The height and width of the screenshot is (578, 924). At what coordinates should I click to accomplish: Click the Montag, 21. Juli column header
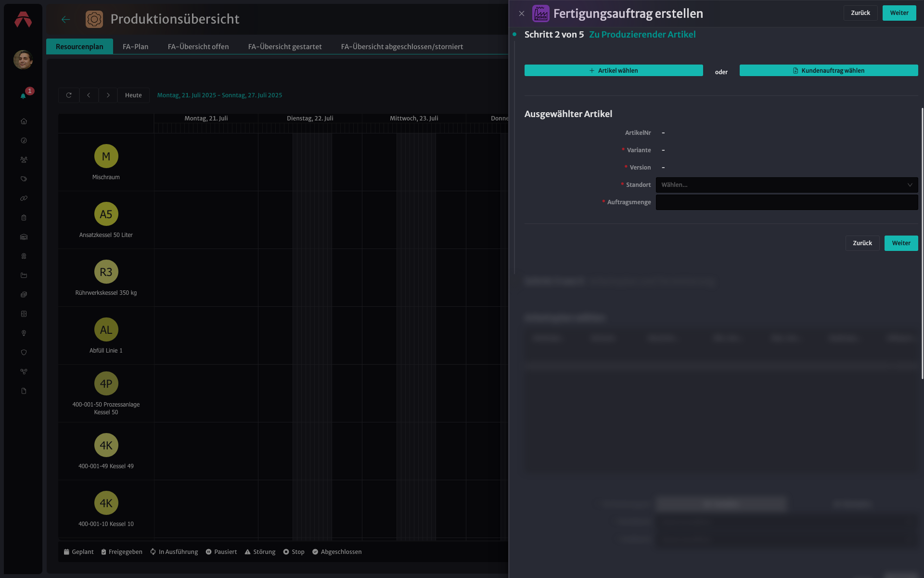(206, 118)
